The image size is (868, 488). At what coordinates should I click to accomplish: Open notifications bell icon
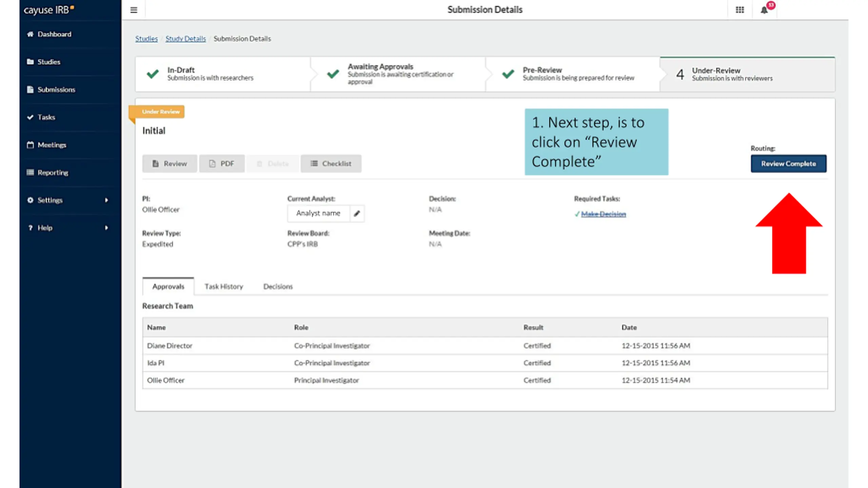(x=764, y=10)
